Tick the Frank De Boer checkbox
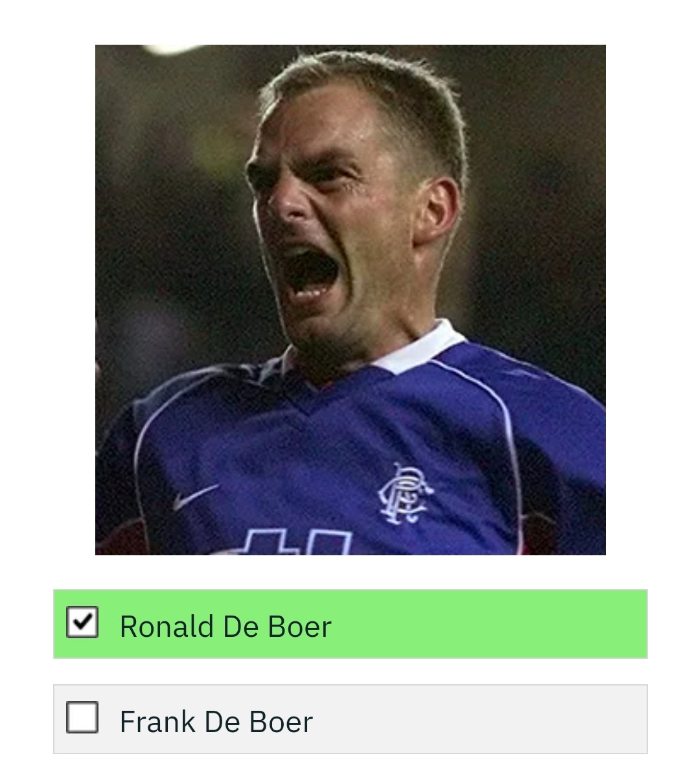 82,717
